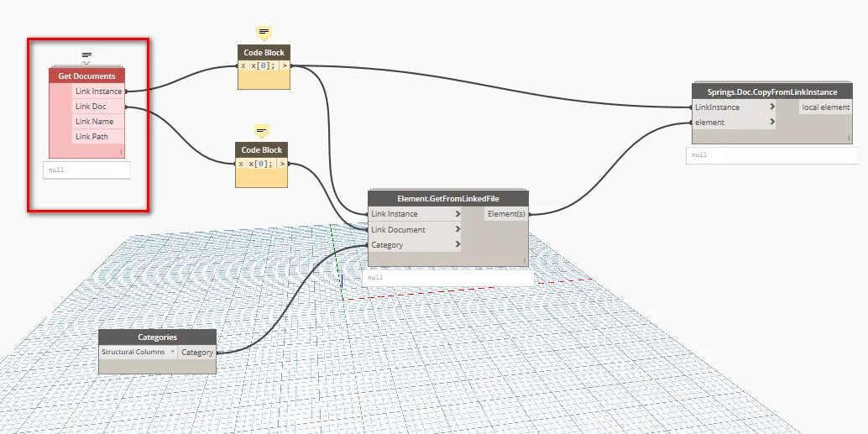Click chevron beside Link Document port

click(458, 229)
